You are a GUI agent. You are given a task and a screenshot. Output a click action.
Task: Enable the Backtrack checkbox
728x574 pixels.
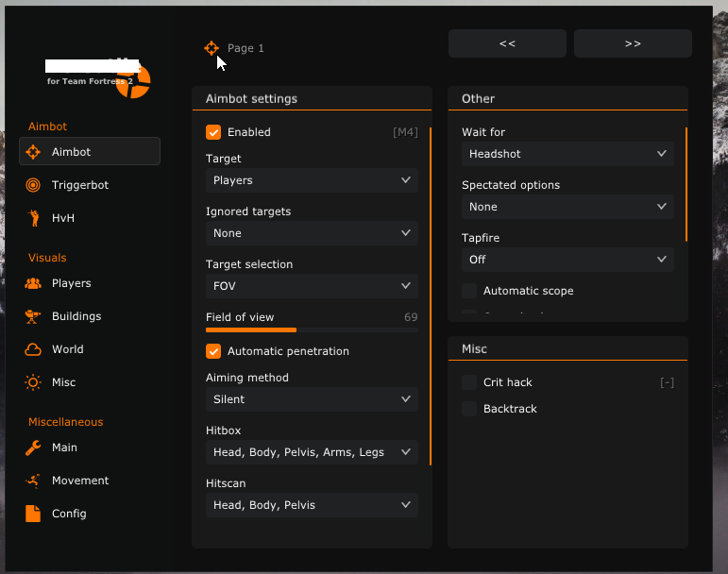coord(469,409)
